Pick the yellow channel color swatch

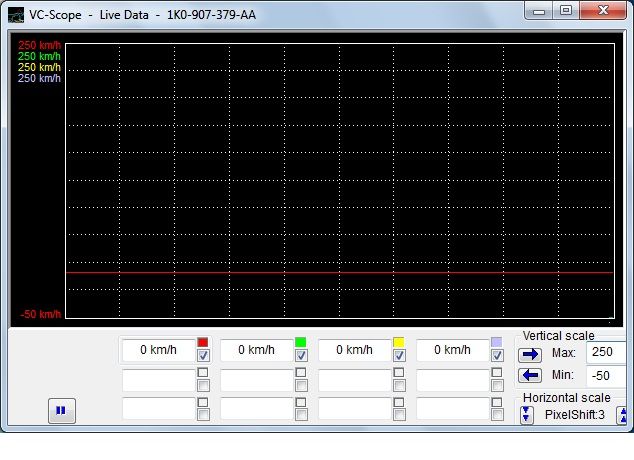point(399,342)
